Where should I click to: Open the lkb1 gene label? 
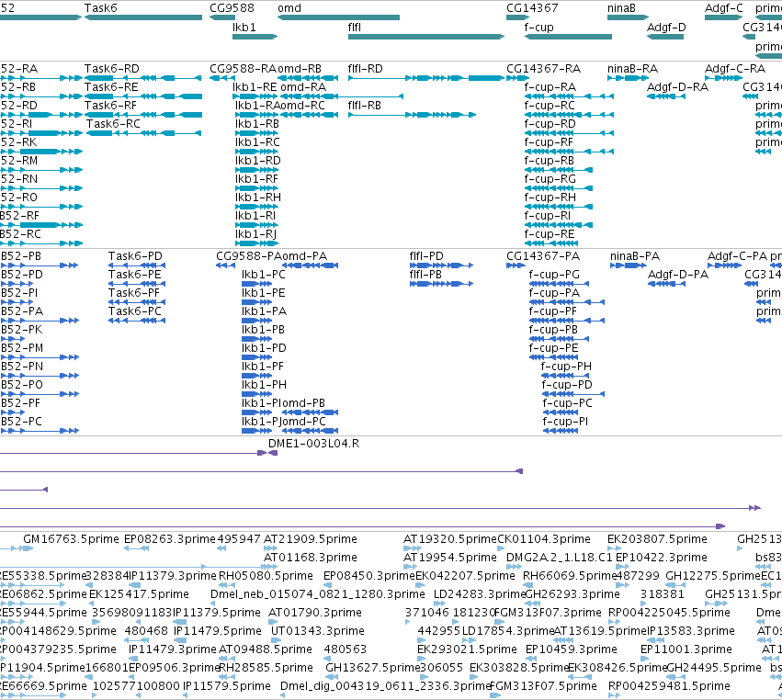coord(244,27)
